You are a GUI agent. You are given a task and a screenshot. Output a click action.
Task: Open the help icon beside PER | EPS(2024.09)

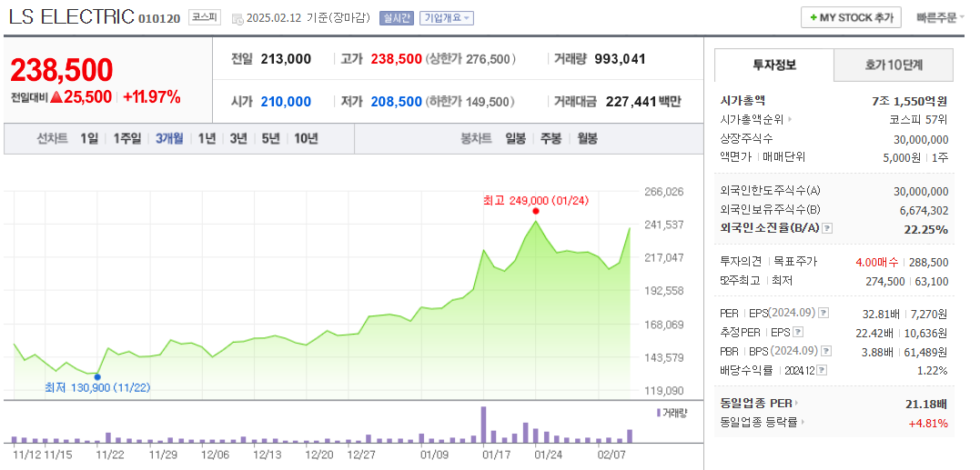[x=823, y=313]
